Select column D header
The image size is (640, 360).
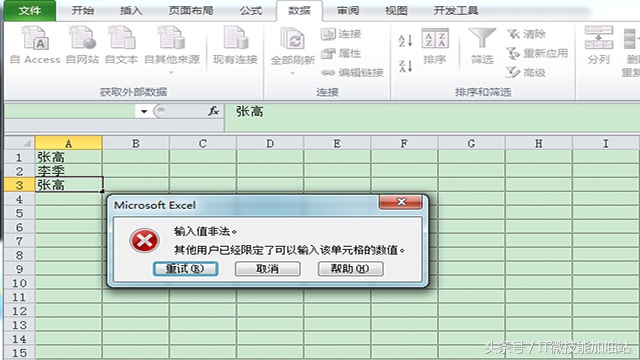pos(270,143)
